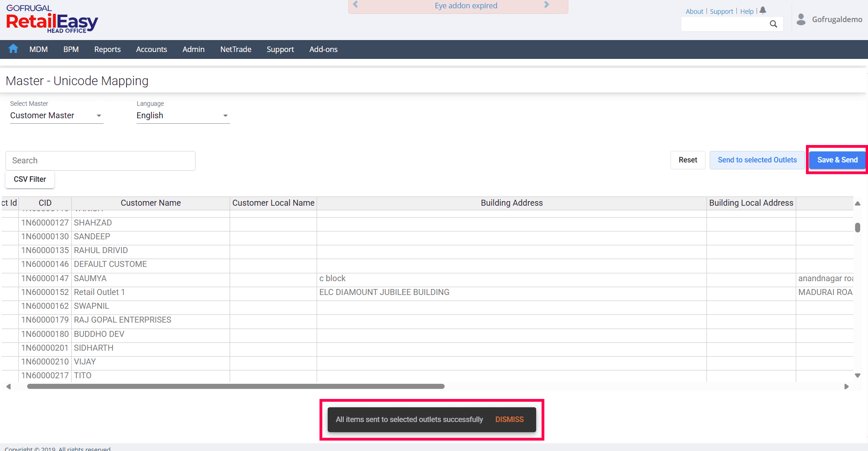This screenshot has width=868, height=451.
Task: Click the Gofrugaldemo username
Action: [837, 19]
